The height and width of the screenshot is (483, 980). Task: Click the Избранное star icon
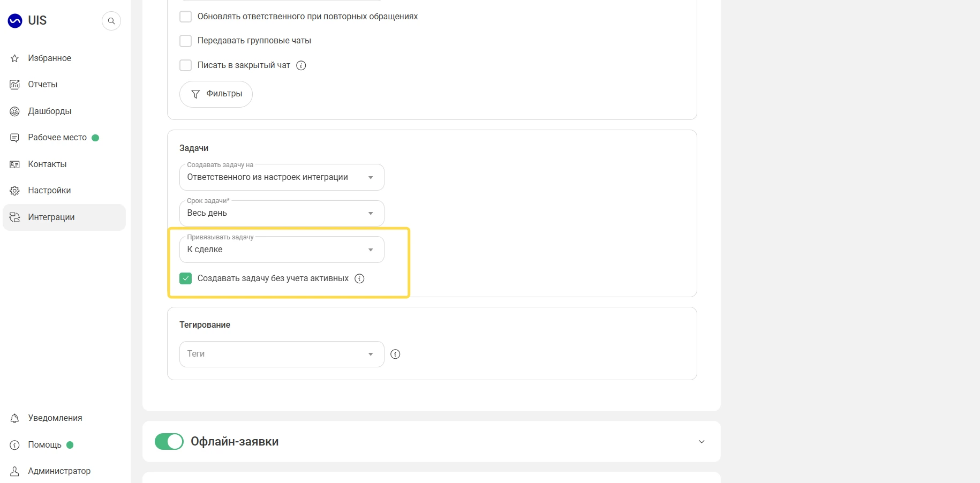pos(15,58)
